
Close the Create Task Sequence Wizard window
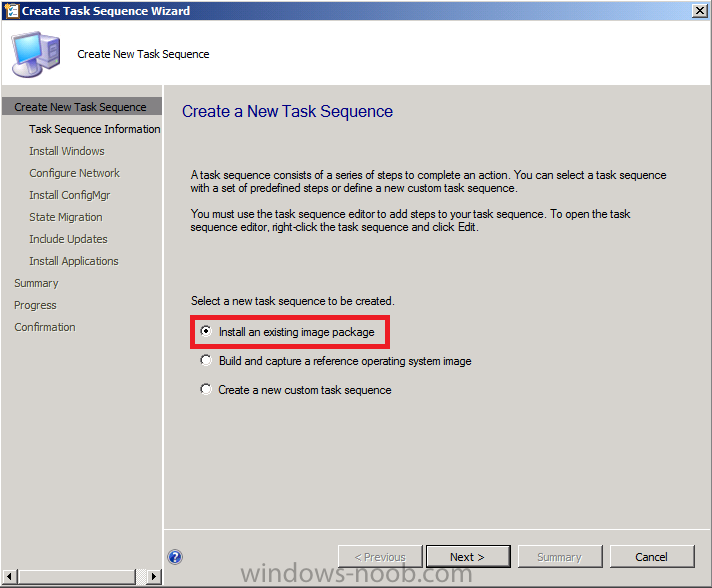(700, 10)
